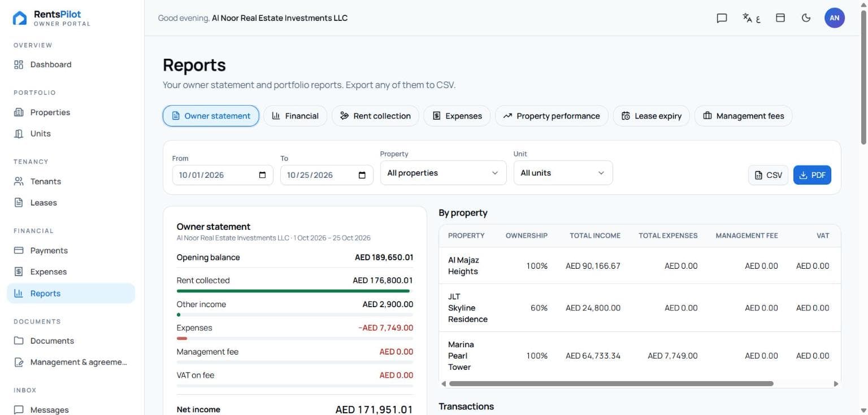868x415 pixels.
Task: Click the layout panel icon in header
Action: tap(780, 18)
